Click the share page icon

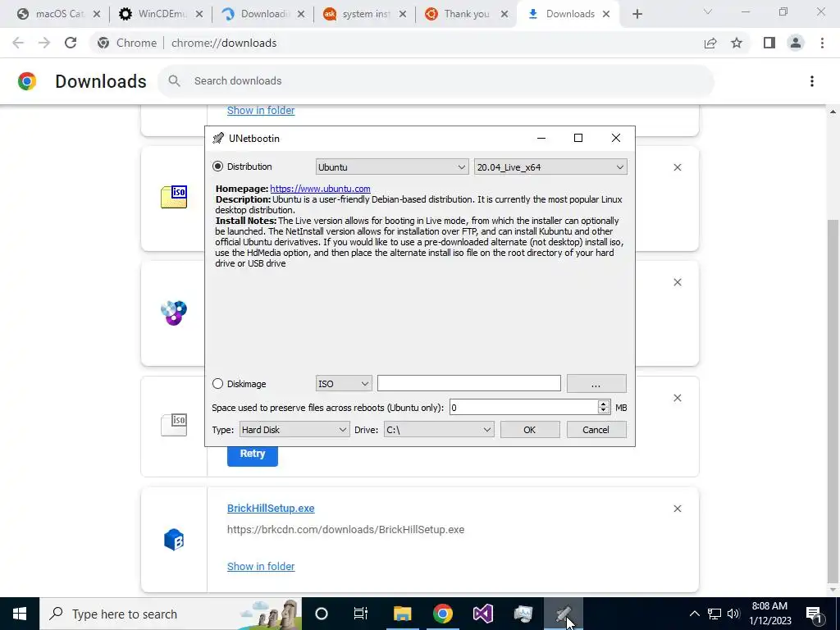click(710, 43)
